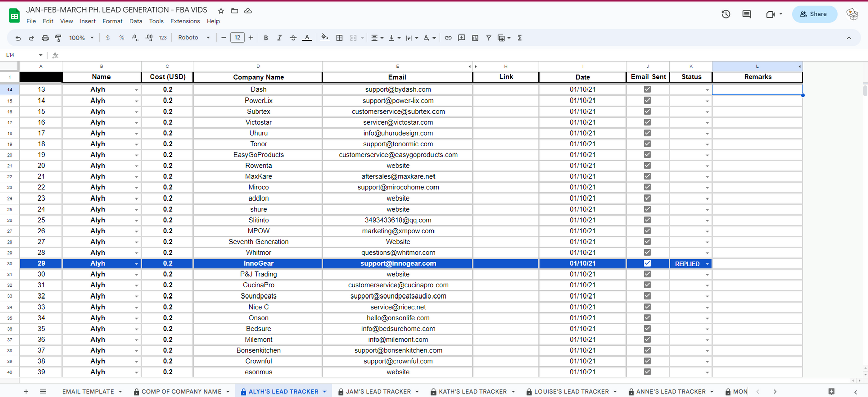
Task: Add a new sheet
Action: tap(26, 392)
